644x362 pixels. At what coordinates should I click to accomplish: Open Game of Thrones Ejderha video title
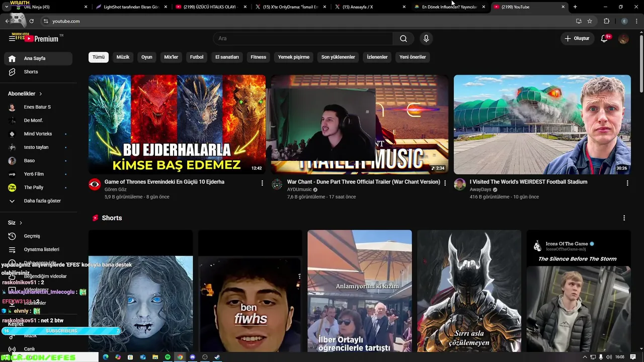pyautogui.click(x=165, y=182)
